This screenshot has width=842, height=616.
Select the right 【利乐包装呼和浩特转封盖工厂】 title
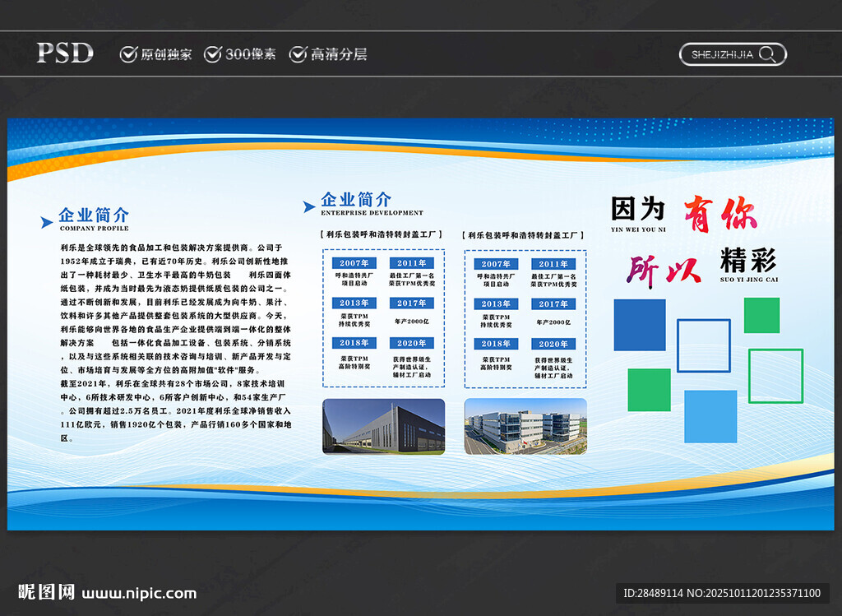522,235
